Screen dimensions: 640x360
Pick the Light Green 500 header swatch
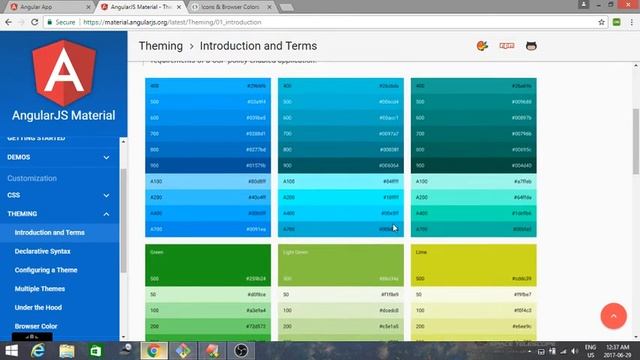[x=340, y=265]
